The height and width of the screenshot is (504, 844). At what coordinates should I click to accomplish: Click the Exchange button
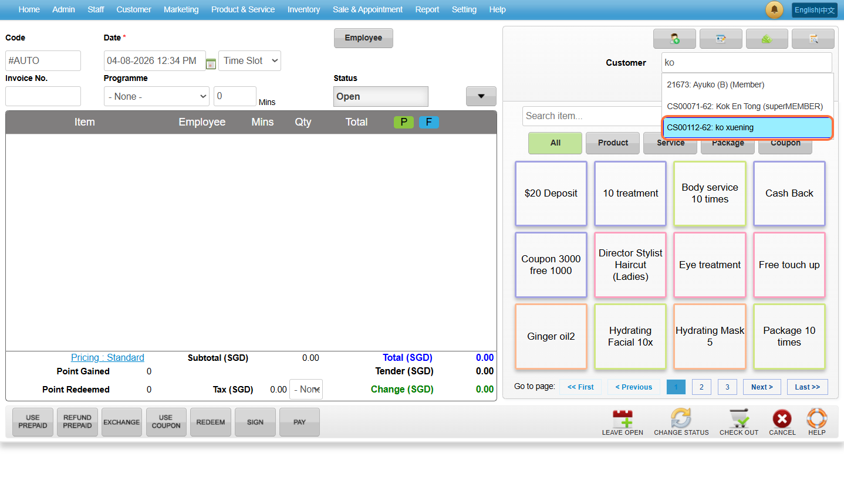coord(121,422)
